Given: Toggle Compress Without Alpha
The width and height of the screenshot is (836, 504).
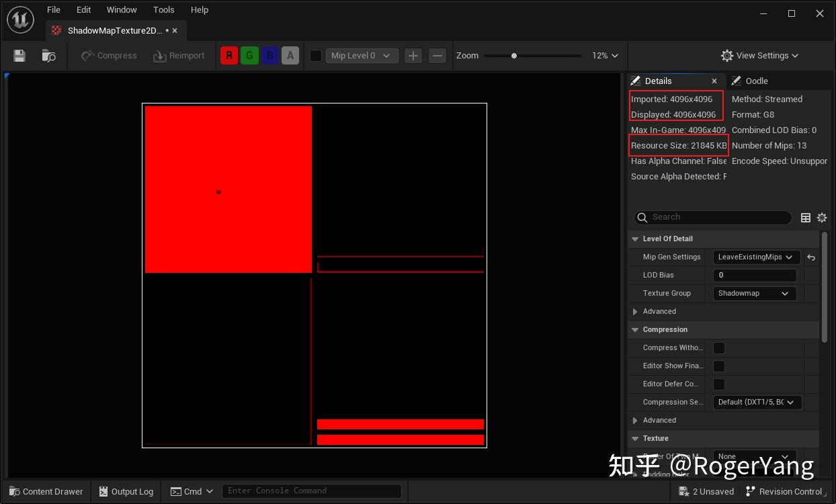Looking at the screenshot, I should pyautogui.click(x=718, y=347).
